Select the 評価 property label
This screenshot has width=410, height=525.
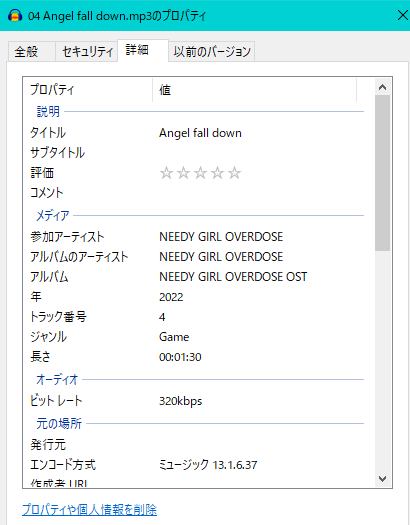[42, 173]
